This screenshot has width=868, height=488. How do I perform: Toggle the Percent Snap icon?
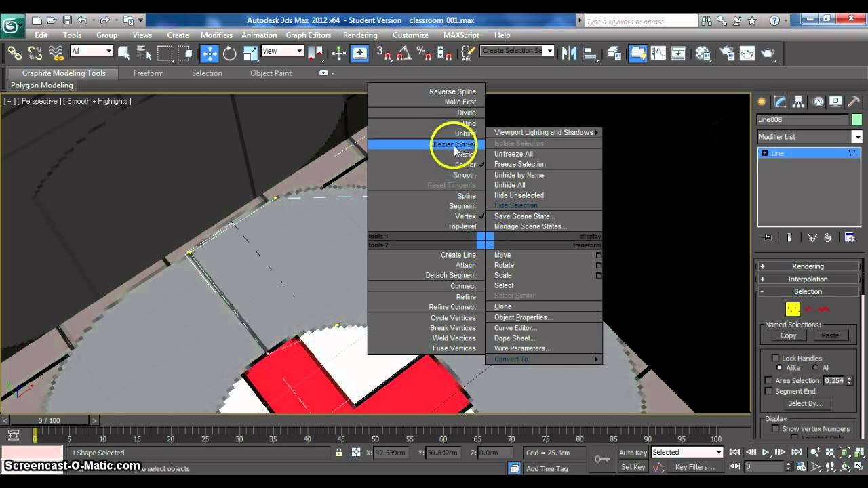[x=425, y=53]
